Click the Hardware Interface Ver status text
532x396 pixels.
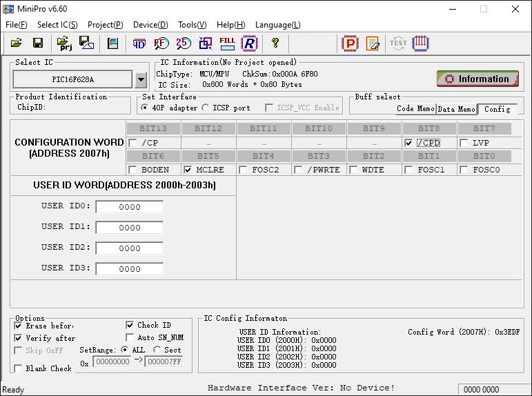click(x=301, y=388)
